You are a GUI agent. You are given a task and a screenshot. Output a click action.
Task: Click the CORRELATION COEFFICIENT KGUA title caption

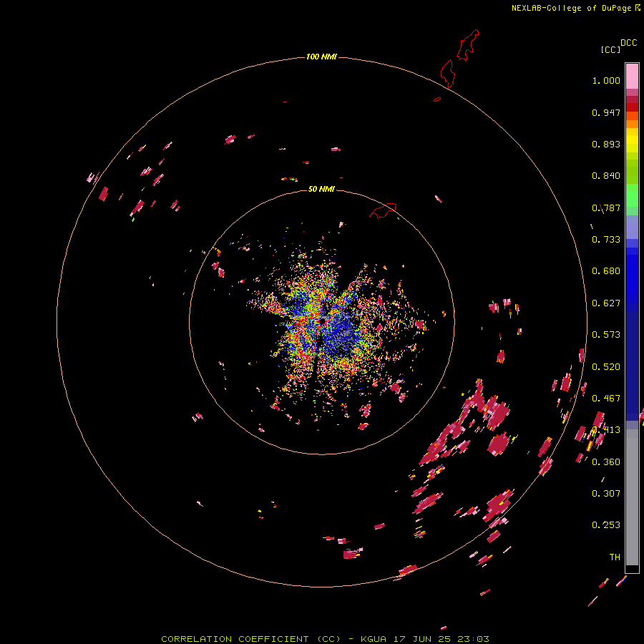click(x=325, y=639)
